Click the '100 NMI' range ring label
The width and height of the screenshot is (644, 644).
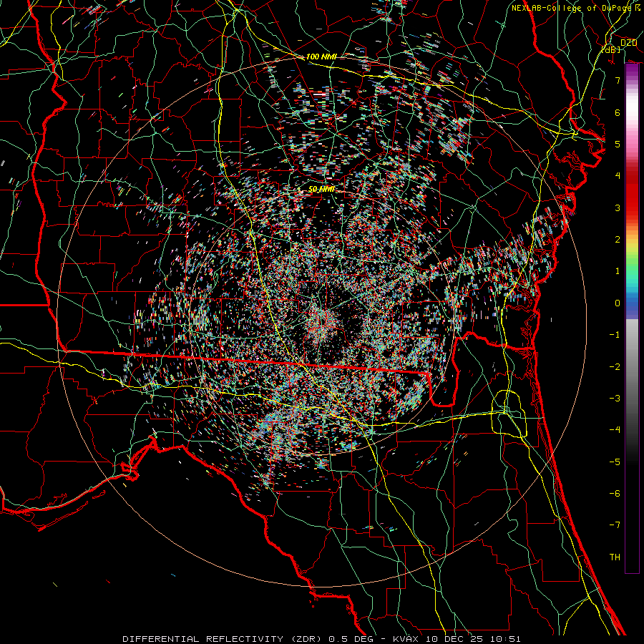(321, 57)
